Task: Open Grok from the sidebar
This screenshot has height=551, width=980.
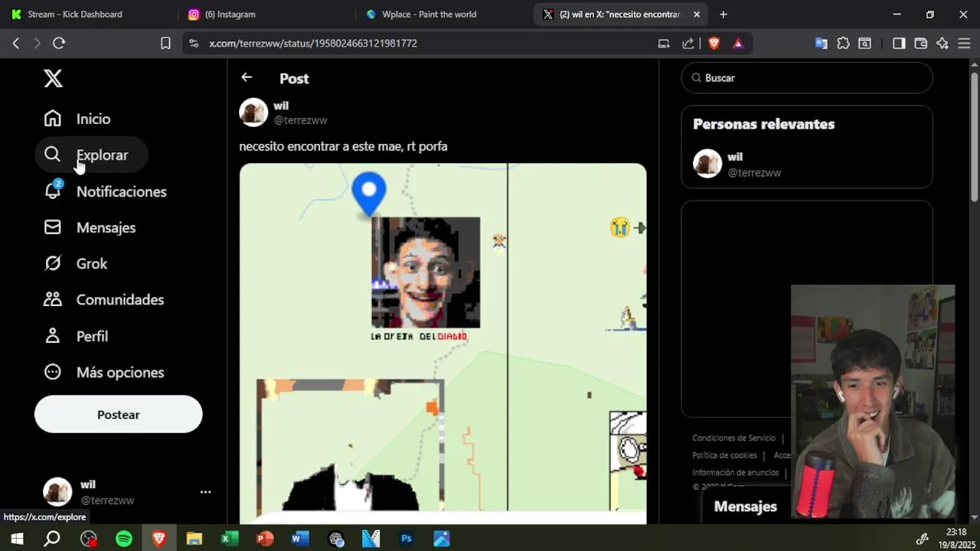Action: click(76, 263)
